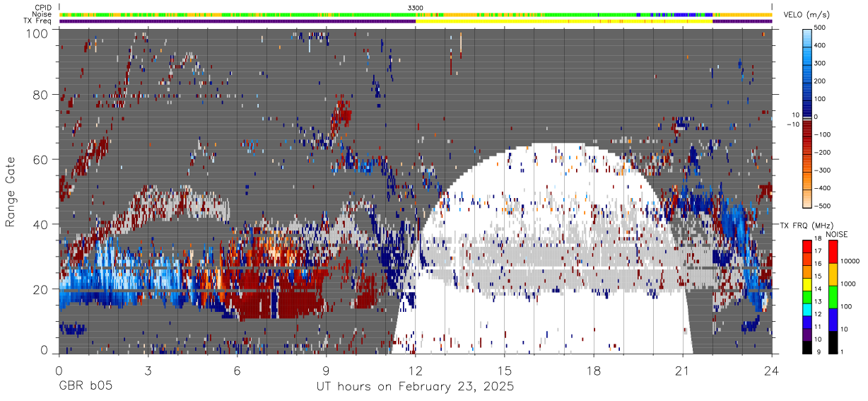Click x-axis tick label 9
The height and width of the screenshot is (401, 868).
pos(326,370)
